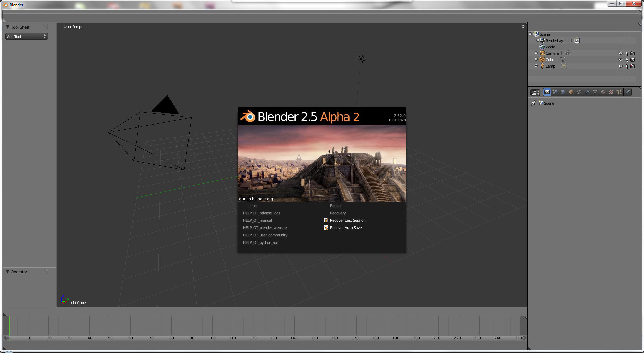Click the Blender logo in title bar
This screenshot has width=644, height=353.
point(5,5)
